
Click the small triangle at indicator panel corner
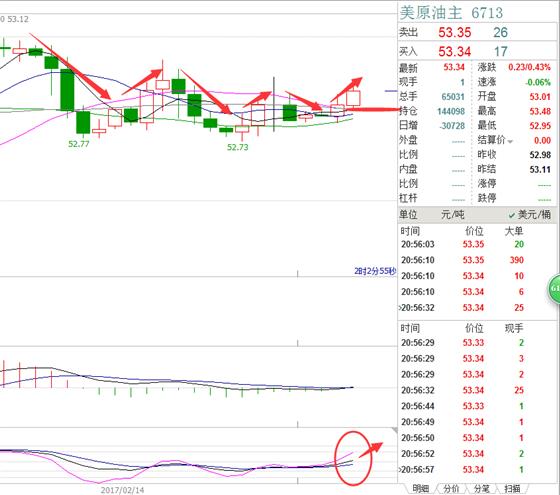coord(394,430)
